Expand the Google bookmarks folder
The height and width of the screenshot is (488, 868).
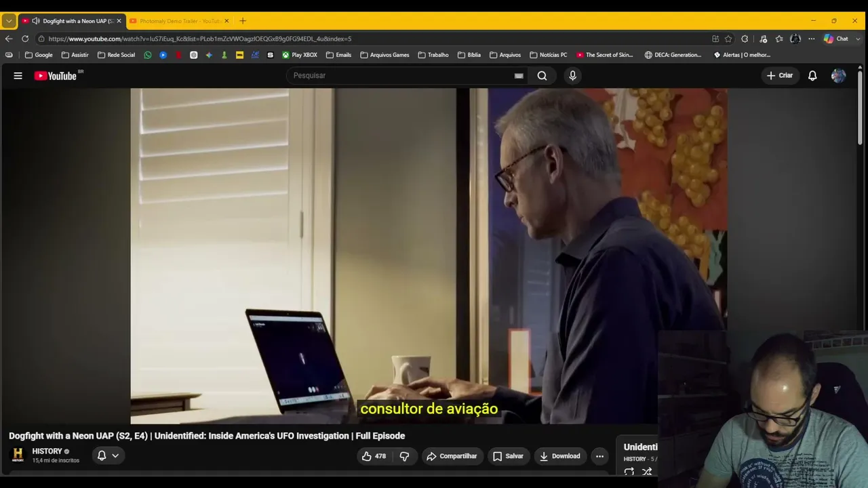click(x=39, y=55)
